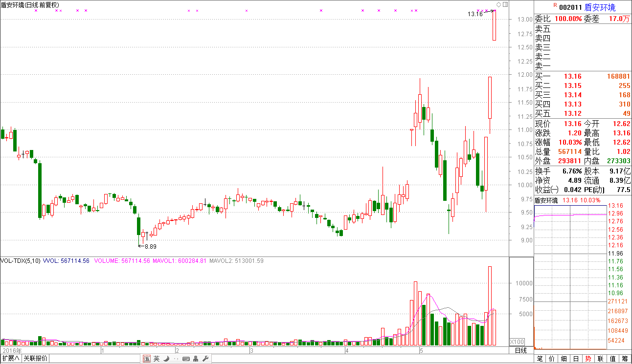Click the month 3 marker on time axis
Image resolution: width=632 pixels, height=364 pixels.
tap(251, 351)
